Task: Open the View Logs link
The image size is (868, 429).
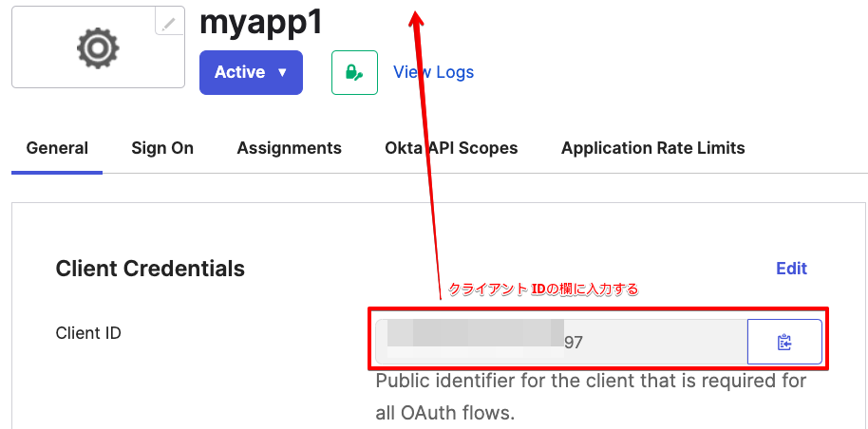Action: [433, 72]
